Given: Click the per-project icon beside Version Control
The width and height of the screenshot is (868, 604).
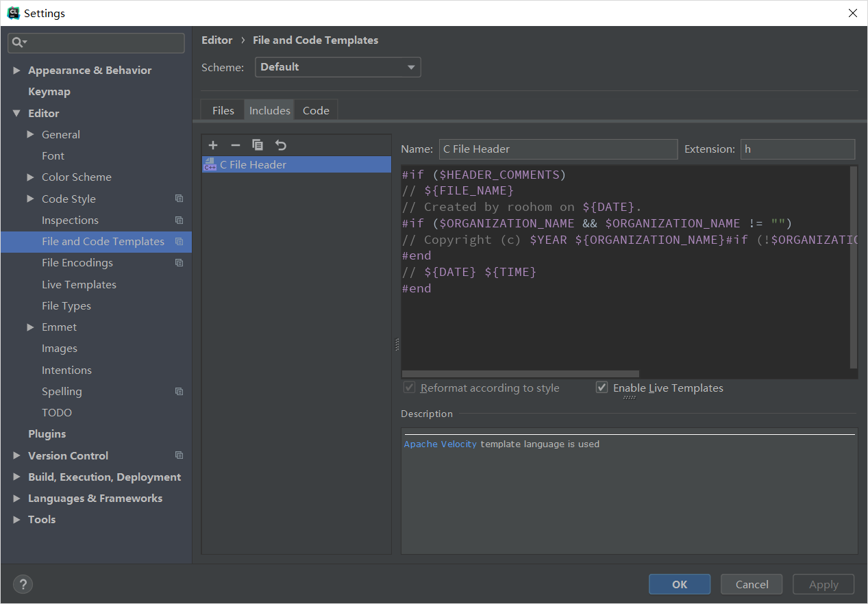Looking at the screenshot, I should click(x=179, y=455).
